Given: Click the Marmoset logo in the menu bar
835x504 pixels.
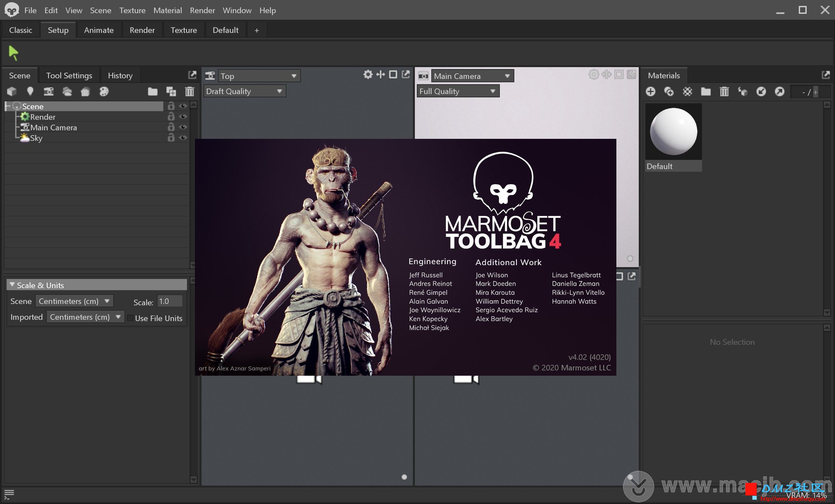Looking at the screenshot, I should 12,10.
